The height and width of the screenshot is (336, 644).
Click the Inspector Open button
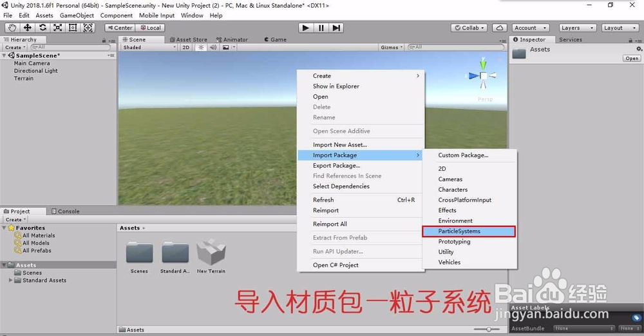pos(632,58)
